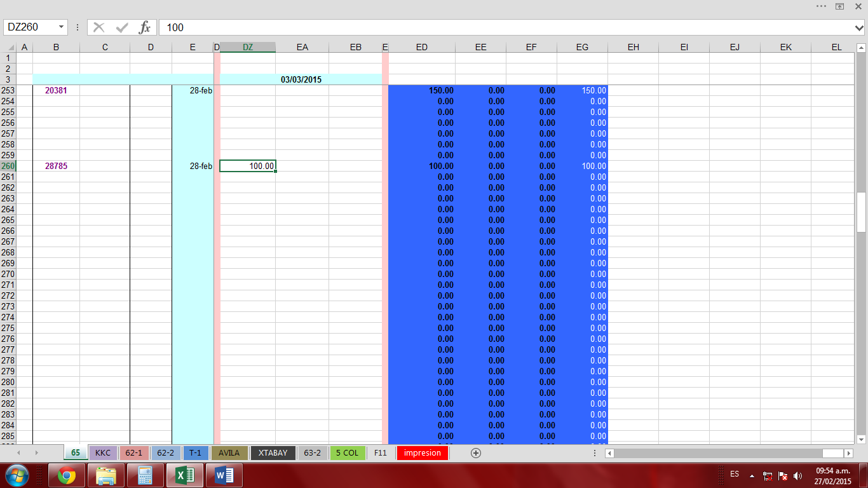This screenshot has width=868, height=488.
Task: Switch to the XTABAY sheet tab
Action: tap(273, 453)
